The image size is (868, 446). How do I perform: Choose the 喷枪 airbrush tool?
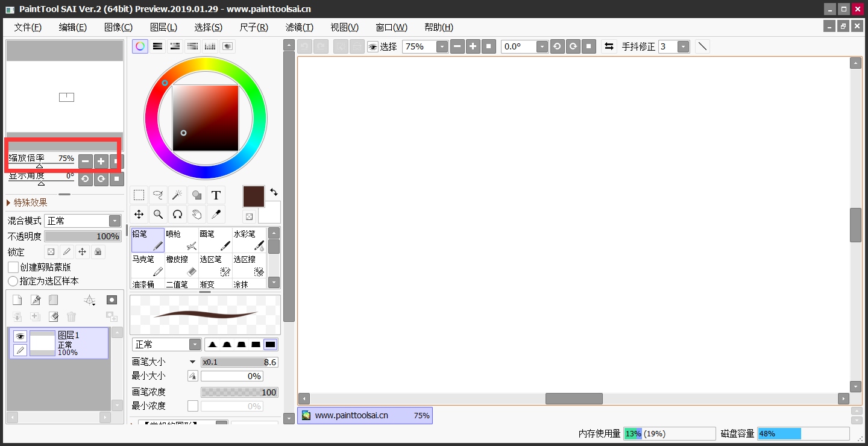[x=181, y=240]
